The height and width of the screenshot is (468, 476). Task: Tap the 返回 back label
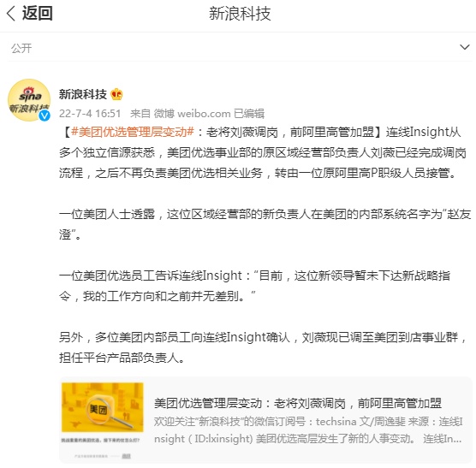point(38,14)
